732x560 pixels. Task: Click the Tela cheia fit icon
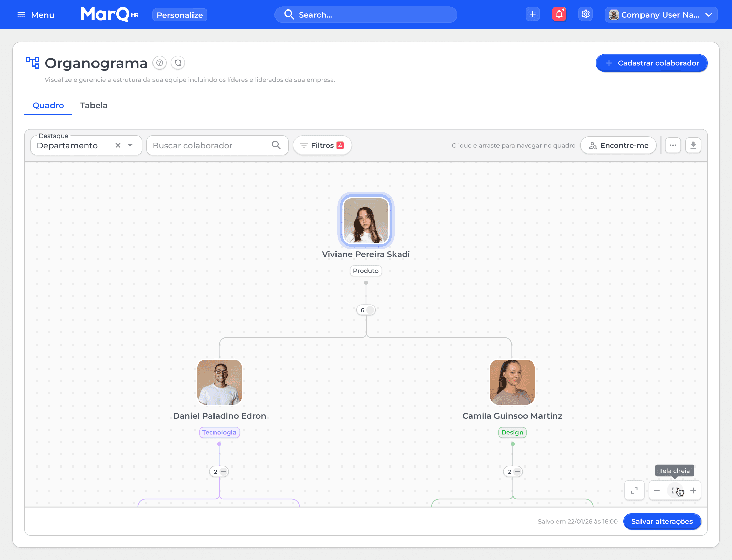[x=675, y=490]
